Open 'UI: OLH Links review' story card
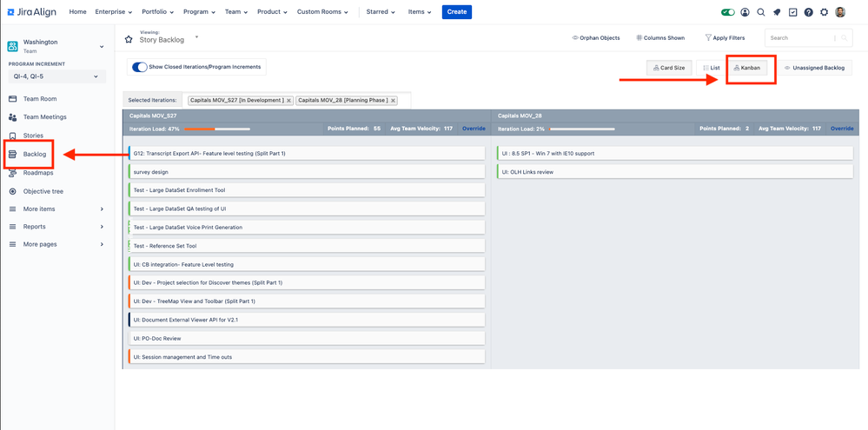Image resolution: width=868 pixels, height=430 pixels. pyautogui.click(x=675, y=171)
